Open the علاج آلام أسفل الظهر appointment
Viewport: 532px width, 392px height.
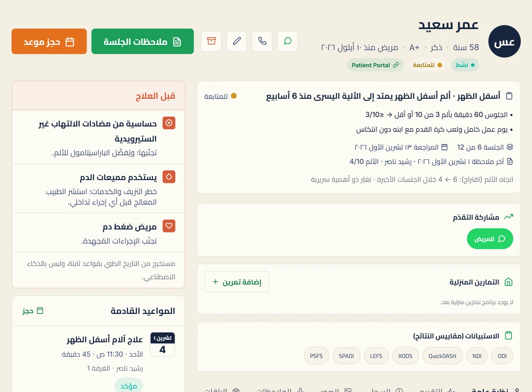coord(105,339)
